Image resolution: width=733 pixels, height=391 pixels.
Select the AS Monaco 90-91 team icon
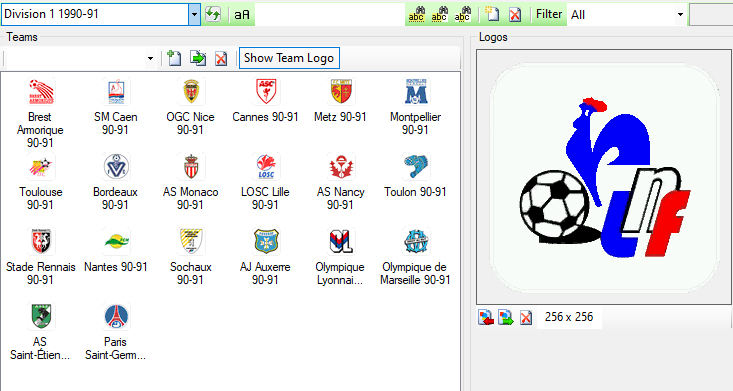tap(191, 167)
